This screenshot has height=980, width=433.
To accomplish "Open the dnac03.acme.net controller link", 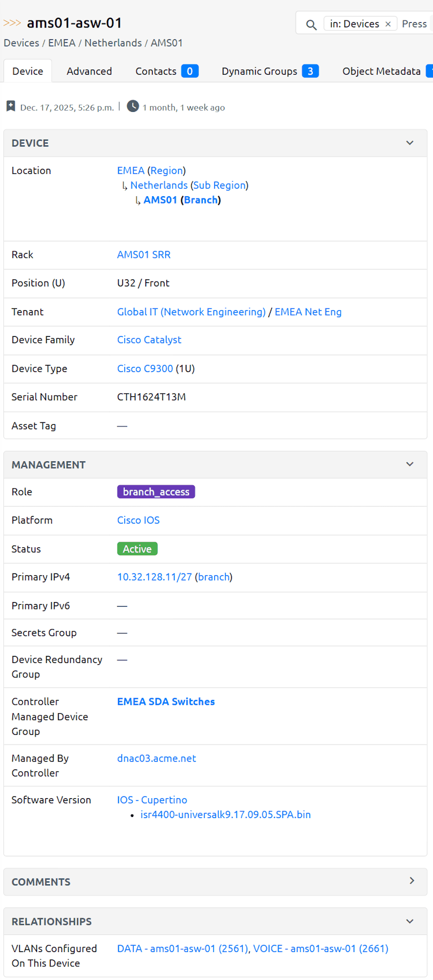I will tap(157, 758).
